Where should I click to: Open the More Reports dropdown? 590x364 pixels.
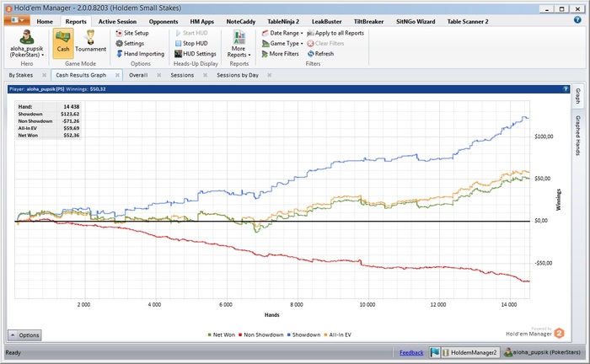(239, 43)
